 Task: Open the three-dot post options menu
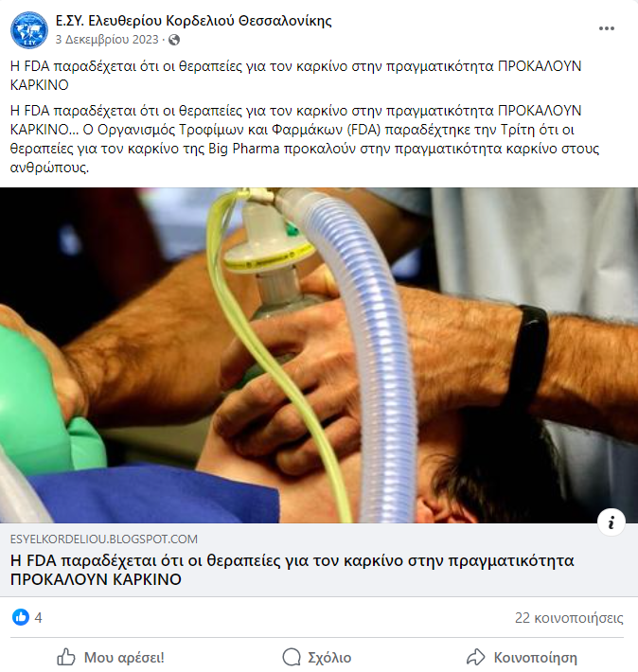606,28
